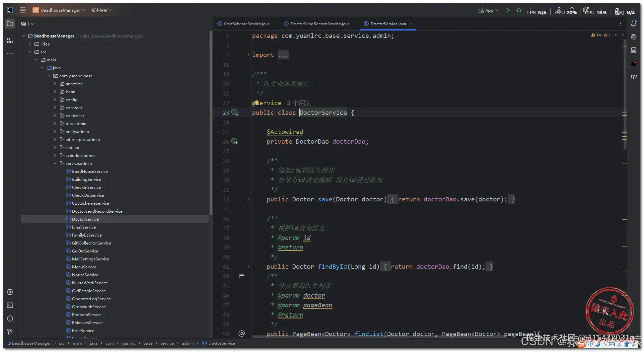Run the App configuration
644x352 pixels.
(508, 10)
